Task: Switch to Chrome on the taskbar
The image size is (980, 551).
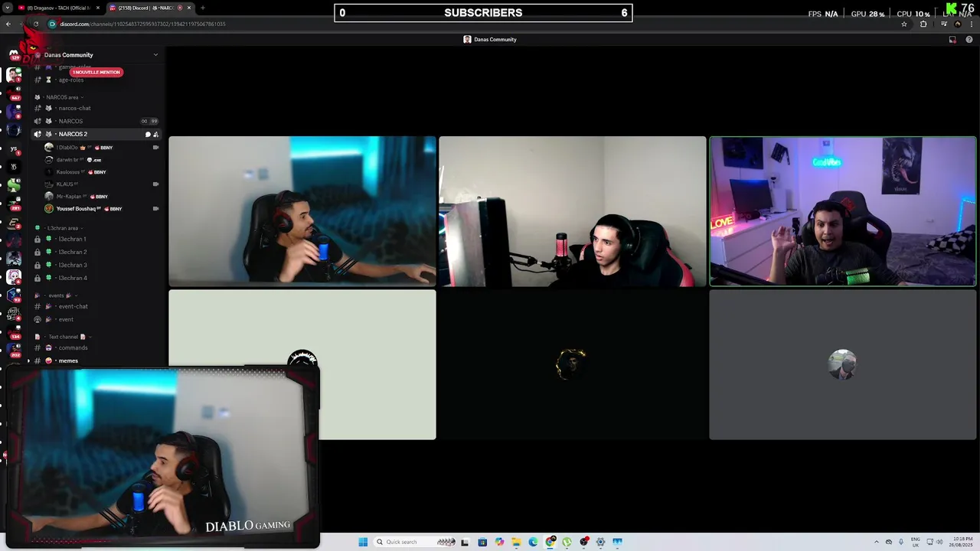Action: point(550,542)
